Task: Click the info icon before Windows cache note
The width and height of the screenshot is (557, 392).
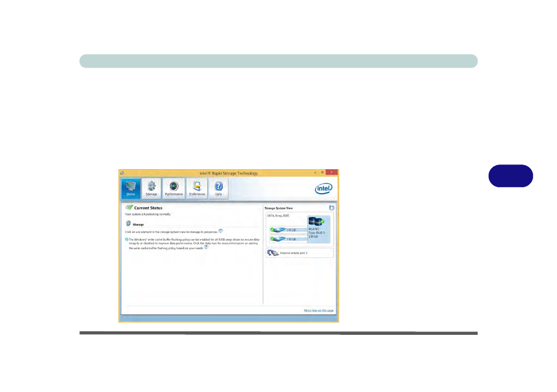Action: tap(127, 239)
